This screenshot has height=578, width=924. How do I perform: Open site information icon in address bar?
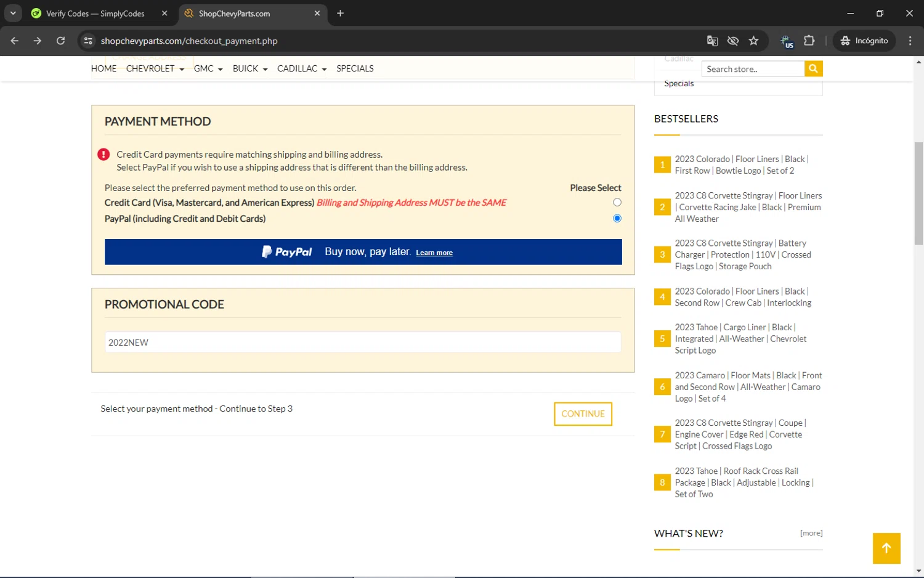[x=88, y=41]
